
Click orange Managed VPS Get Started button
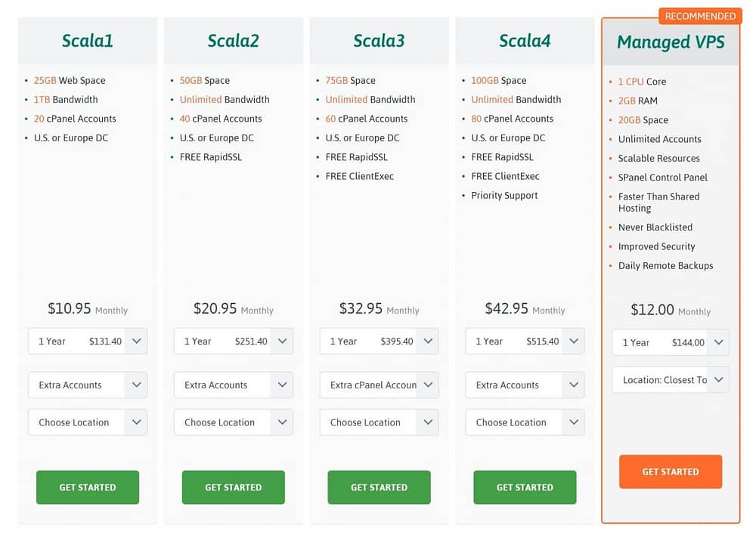coord(671,472)
